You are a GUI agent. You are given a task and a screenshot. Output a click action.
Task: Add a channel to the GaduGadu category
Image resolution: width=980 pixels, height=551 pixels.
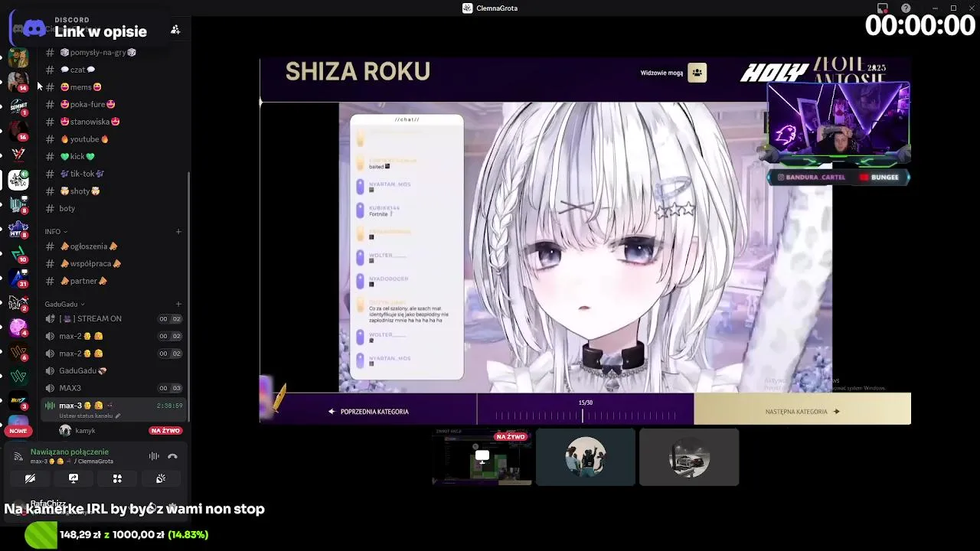click(178, 304)
